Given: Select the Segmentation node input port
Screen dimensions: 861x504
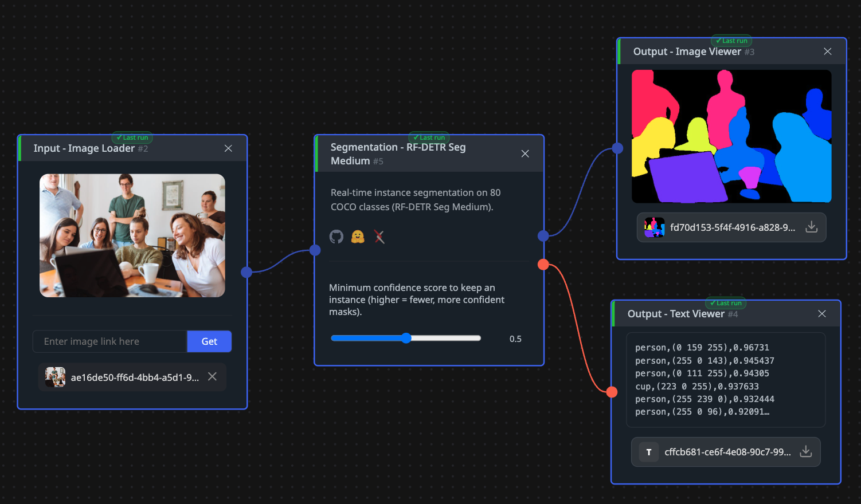Looking at the screenshot, I should pyautogui.click(x=315, y=250).
